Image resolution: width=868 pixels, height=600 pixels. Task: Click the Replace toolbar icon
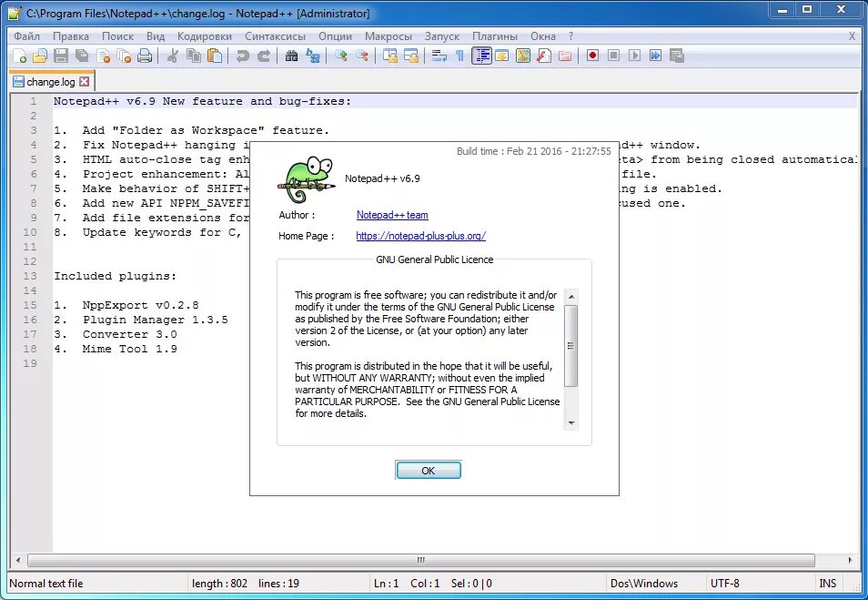[313, 56]
